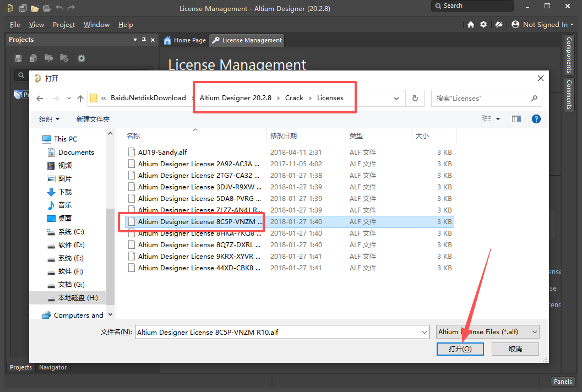The width and height of the screenshot is (582, 392).
Task: Open the 组织 organize menu
Action: tap(50, 119)
